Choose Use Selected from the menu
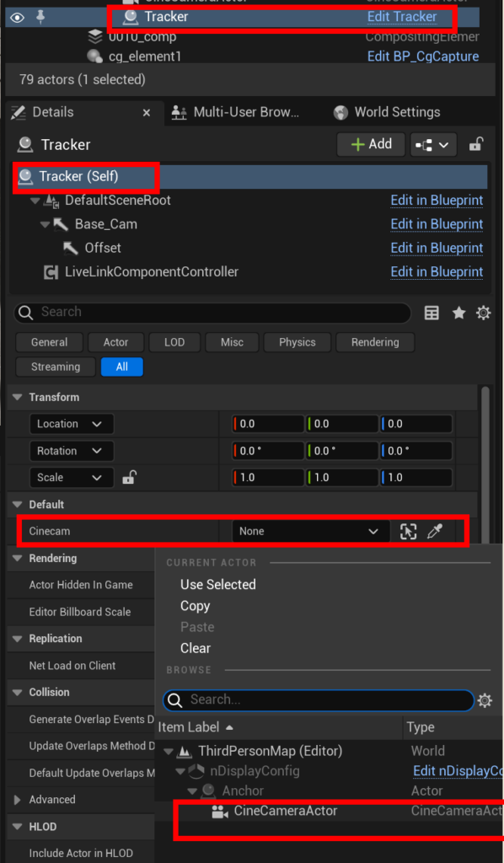The width and height of the screenshot is (504, 863). 218,585
